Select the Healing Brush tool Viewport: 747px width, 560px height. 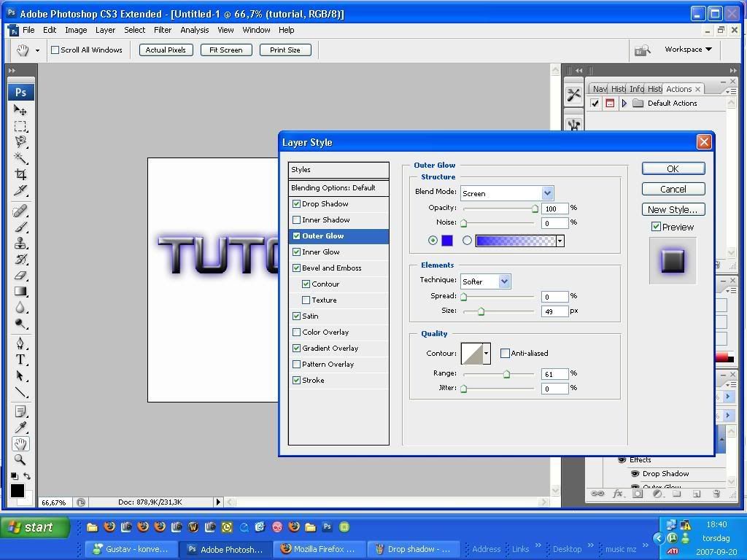coord(20,211)
